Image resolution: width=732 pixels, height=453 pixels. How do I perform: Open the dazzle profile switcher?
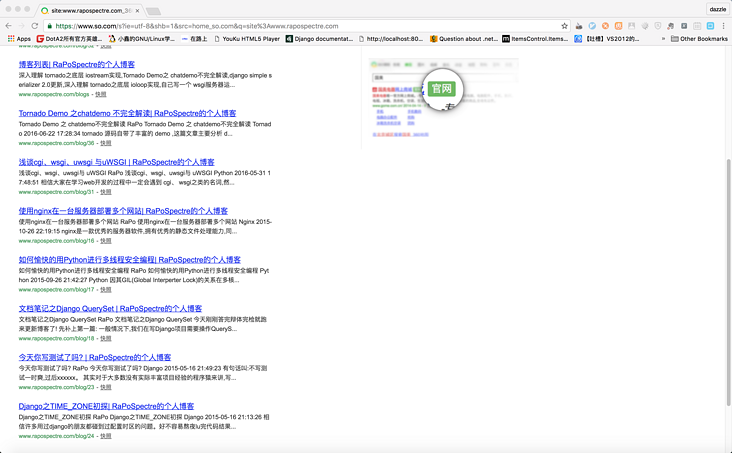[717, 9]
